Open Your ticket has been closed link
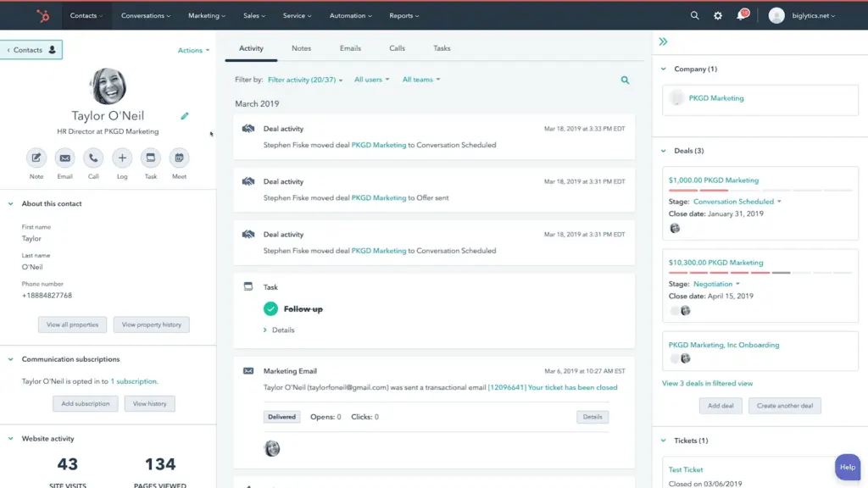Screen dimensions: 868x488 click(x=553, y=387)
